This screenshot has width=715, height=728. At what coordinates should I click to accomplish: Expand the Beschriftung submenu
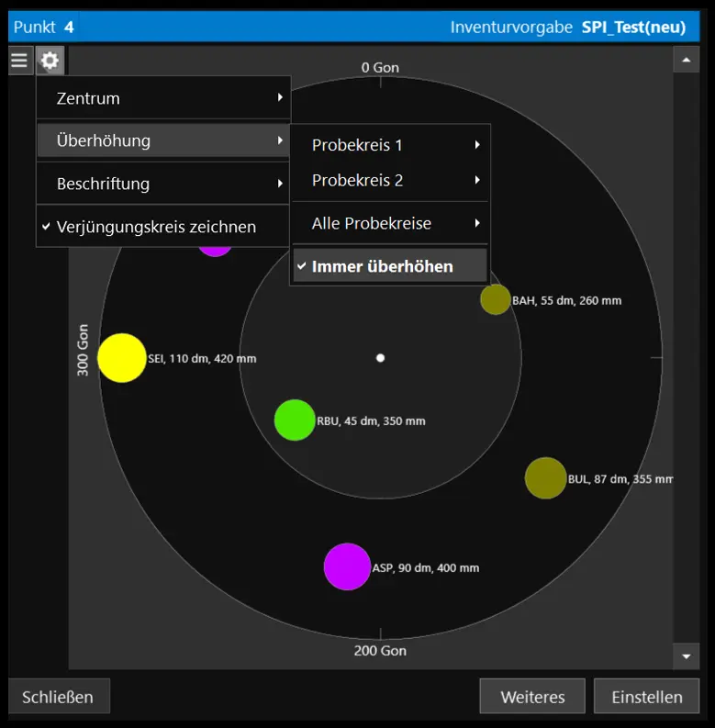click(x=163, y=184)
